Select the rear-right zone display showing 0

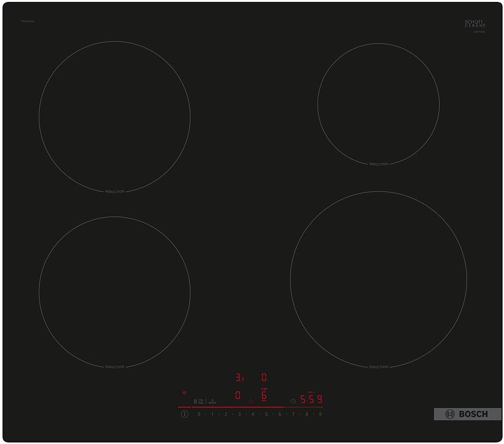click(264, 377)
